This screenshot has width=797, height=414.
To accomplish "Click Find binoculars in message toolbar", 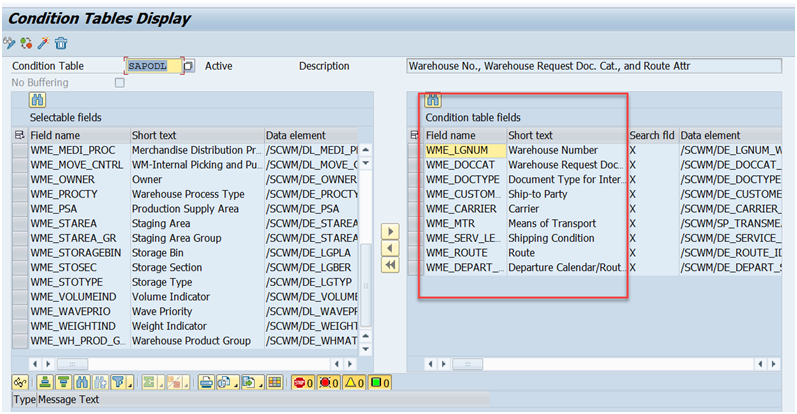I will (x=82, y=382).
